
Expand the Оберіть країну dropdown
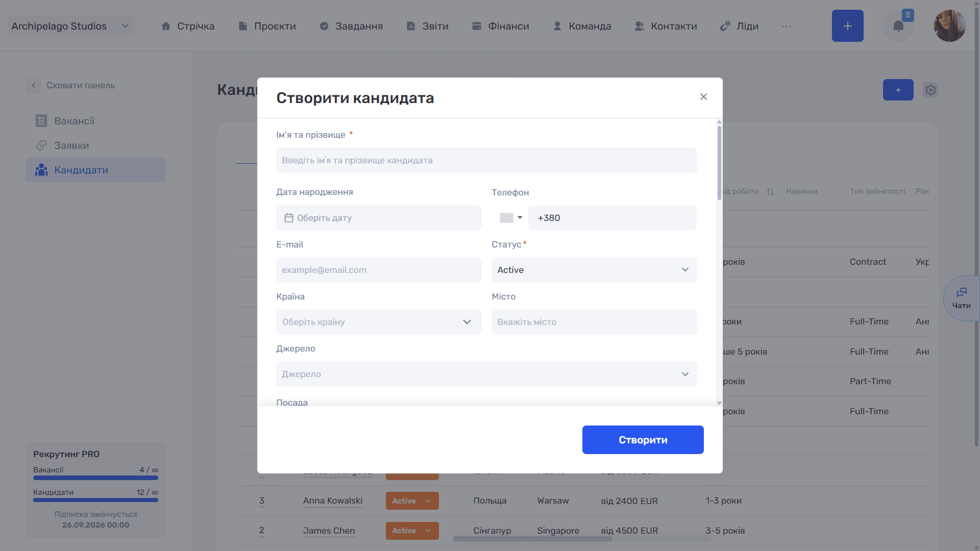click(379, 322)
